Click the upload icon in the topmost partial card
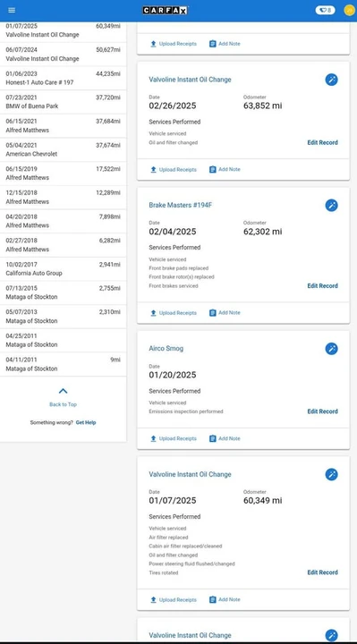The height and width of the screenshot is (644, 357). click(x=153, y=44)
